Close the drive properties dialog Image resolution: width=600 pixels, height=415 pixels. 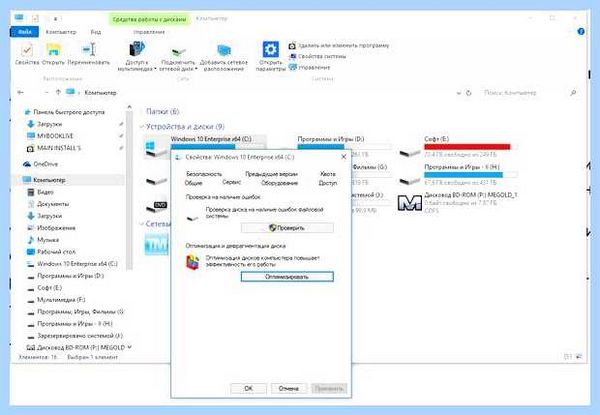(x=344, y=157)
